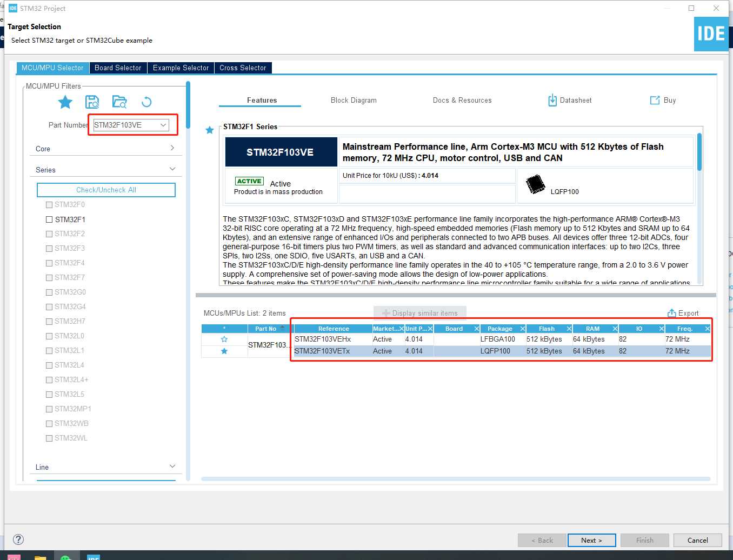Close the Package column with its X

pos(523,329)
